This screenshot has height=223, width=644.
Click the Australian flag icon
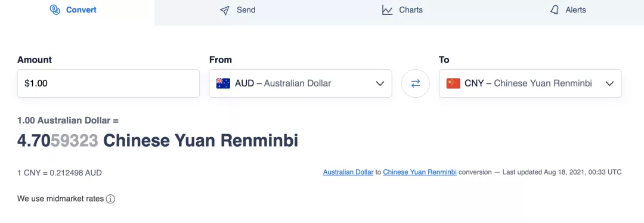(224, 83)
